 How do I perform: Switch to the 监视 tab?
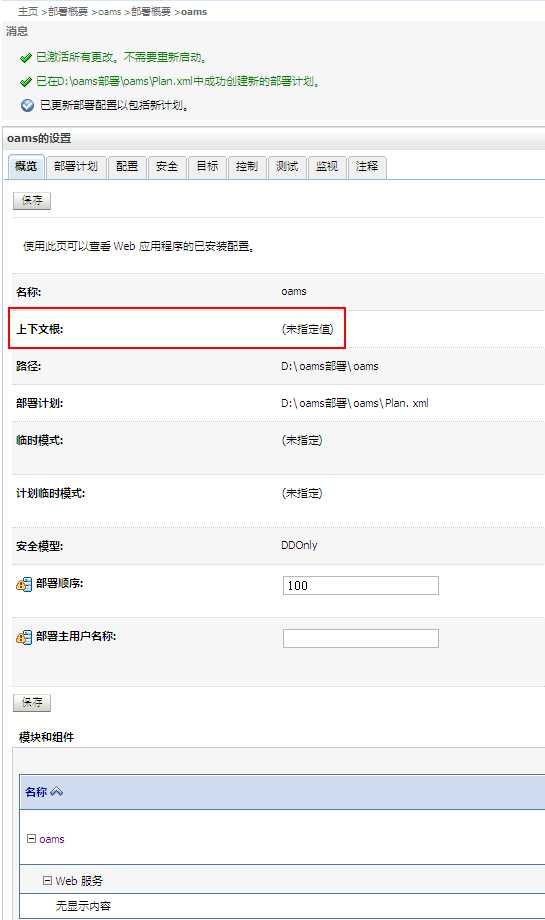327,167
